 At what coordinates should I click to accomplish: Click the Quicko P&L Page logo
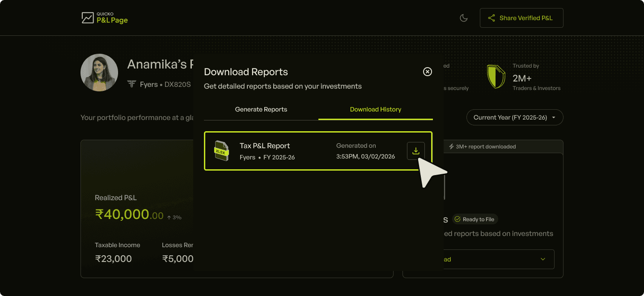point(105,18)
